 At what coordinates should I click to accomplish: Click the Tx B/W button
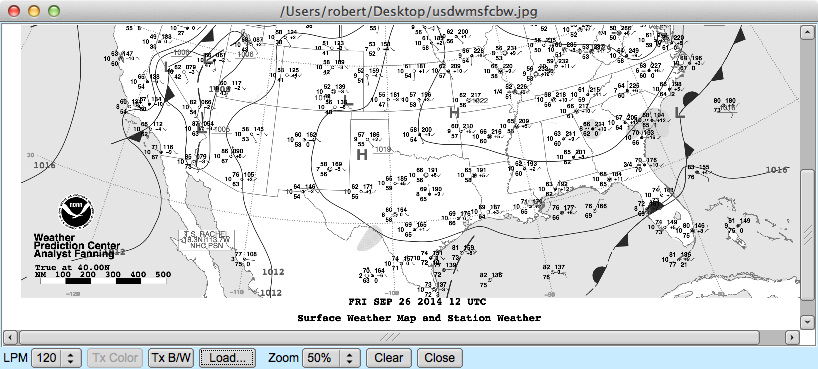(x=171, y=358)
